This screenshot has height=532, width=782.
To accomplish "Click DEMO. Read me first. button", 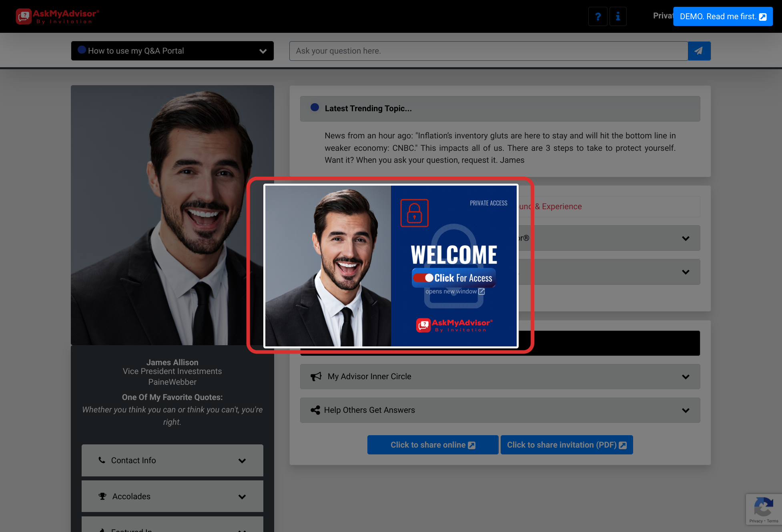I will (723, 16).
